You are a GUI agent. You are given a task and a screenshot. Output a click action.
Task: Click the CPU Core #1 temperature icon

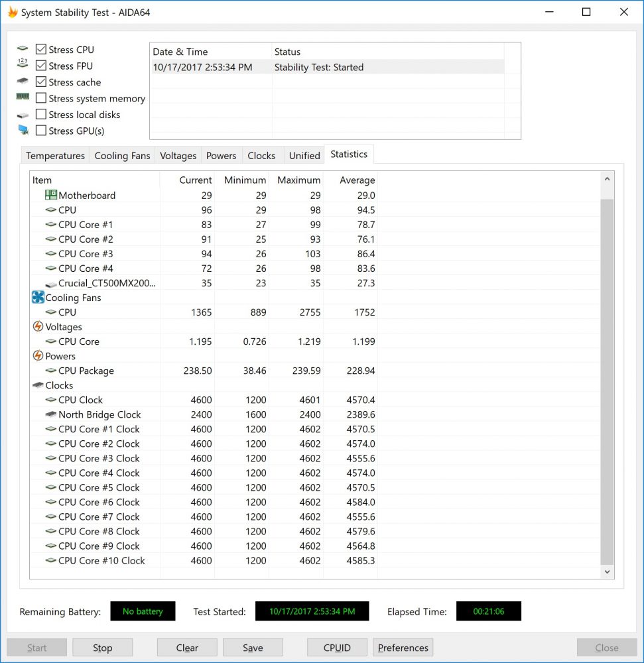point(51,225)
